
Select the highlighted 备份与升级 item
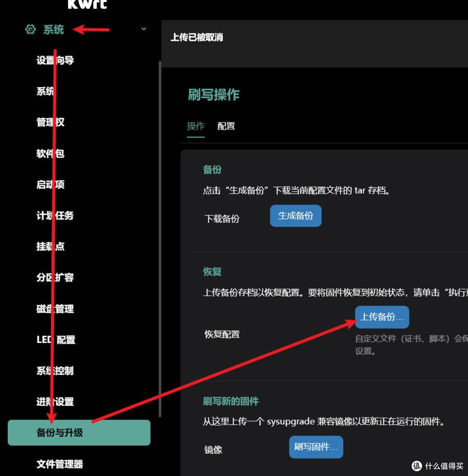click(x=79, y=433)
